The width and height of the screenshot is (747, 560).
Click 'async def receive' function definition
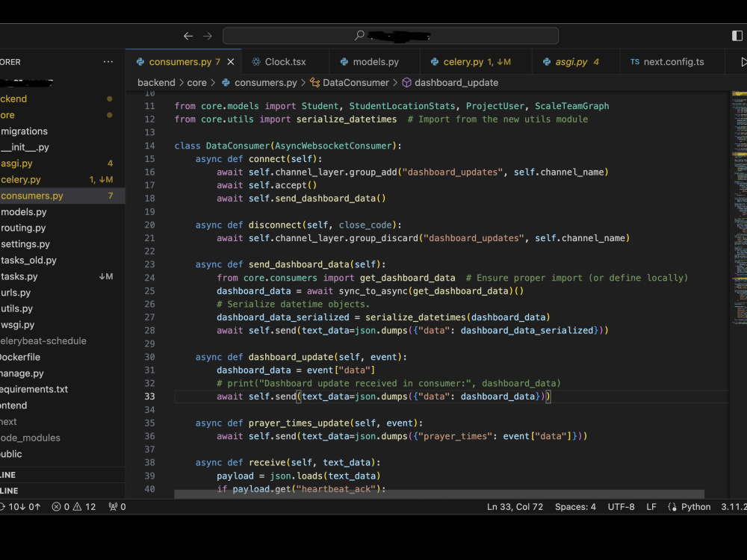240,462
